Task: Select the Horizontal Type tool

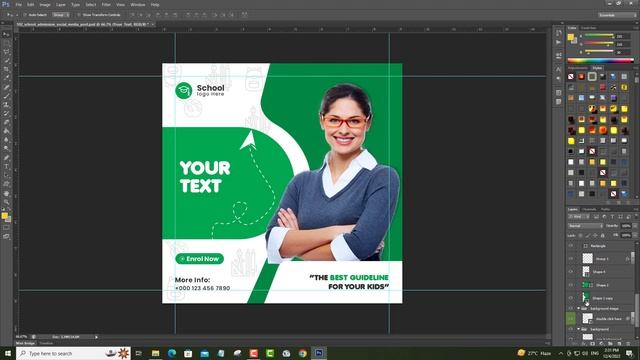Action: pyautogui.click(x=6, y=167)
